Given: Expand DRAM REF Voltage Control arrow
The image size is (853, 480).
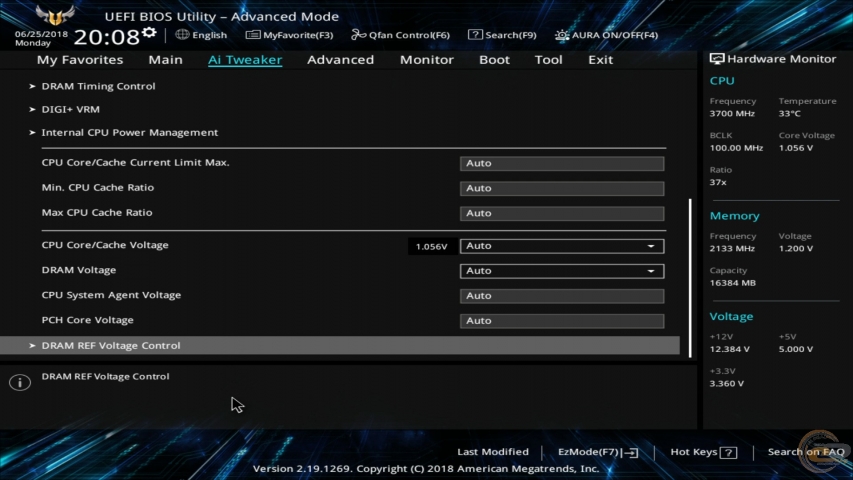Looking at the screenshot, I should coord(32,346).
